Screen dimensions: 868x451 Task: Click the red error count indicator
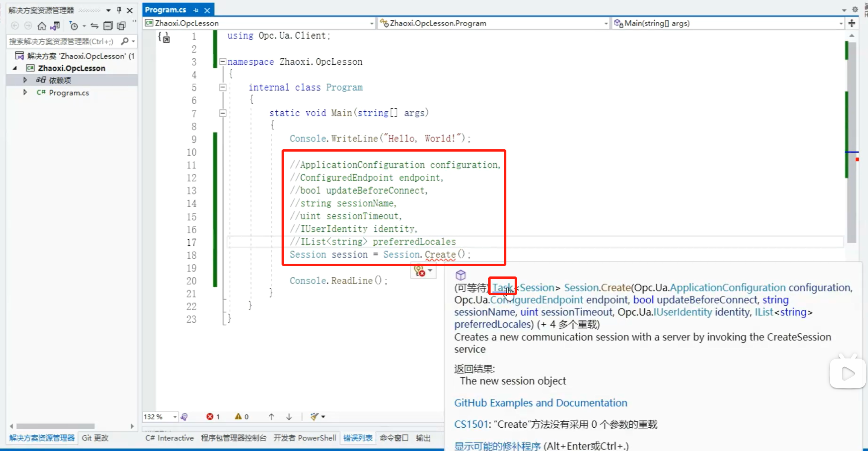pos(213,417)
